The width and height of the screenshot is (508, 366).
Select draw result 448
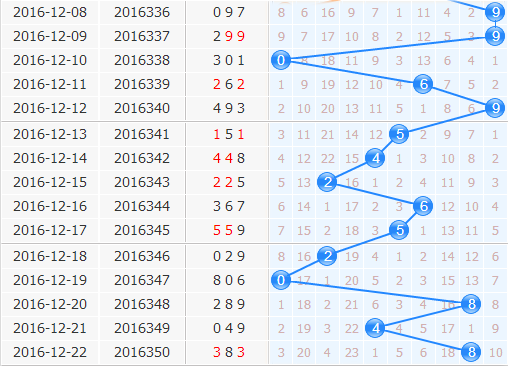pos(229,158)
